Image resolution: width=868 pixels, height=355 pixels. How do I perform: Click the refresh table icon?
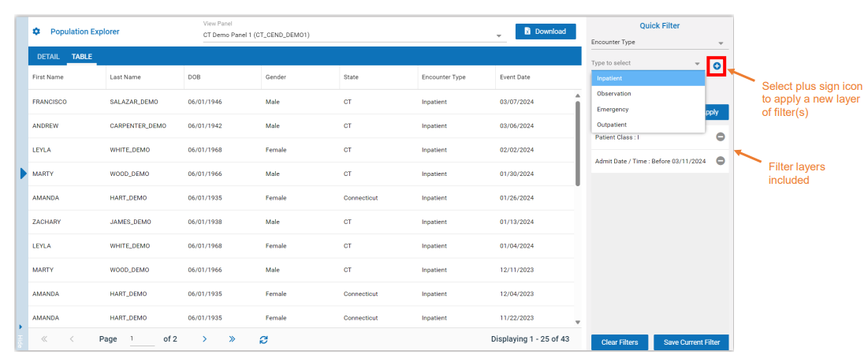[263, 339]
